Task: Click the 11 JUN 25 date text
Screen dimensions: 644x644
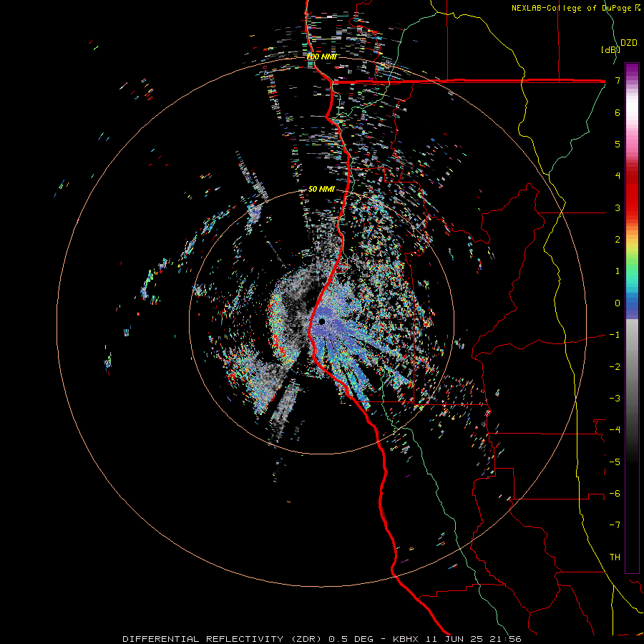Action: click(x=454, y=639)
